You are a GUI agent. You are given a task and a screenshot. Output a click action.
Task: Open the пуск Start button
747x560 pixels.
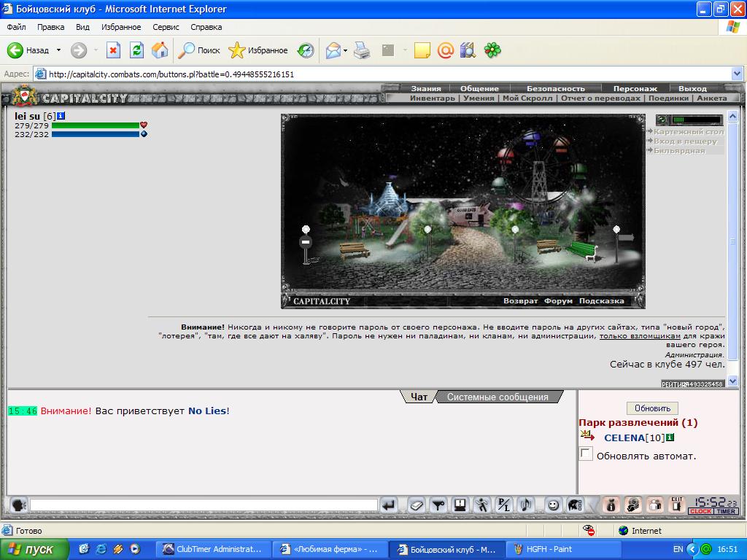(34, 549)
